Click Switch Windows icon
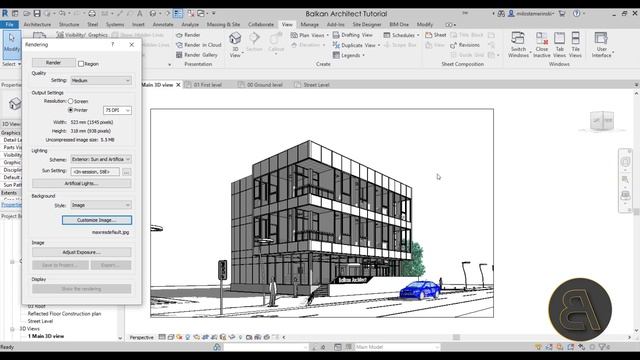The height and width of the screenshot is (360, 640). click(x=518, y=39)
